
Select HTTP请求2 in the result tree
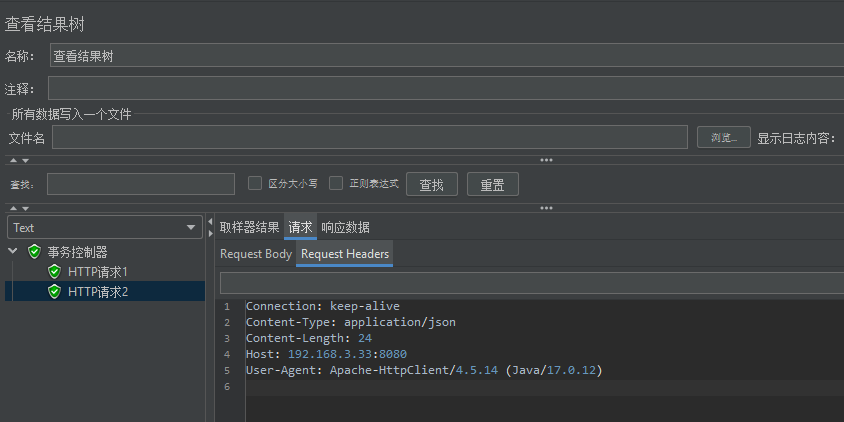pos(98,292)
